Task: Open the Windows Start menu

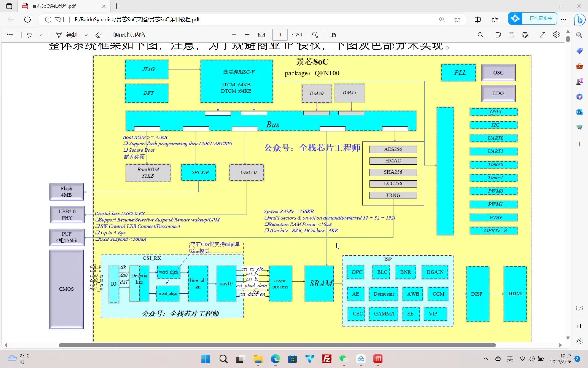Action: tap(205, 359)
